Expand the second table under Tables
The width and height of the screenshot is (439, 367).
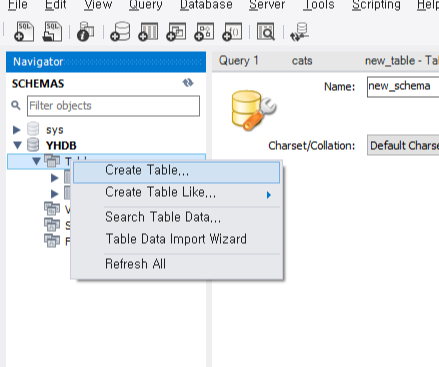(55, 193)
